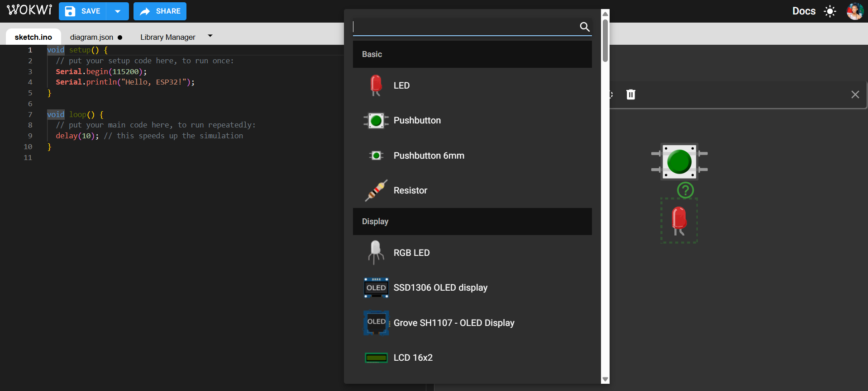Click the share arrow icon
Screen dimensions: 868x391
tap(145, 11)
